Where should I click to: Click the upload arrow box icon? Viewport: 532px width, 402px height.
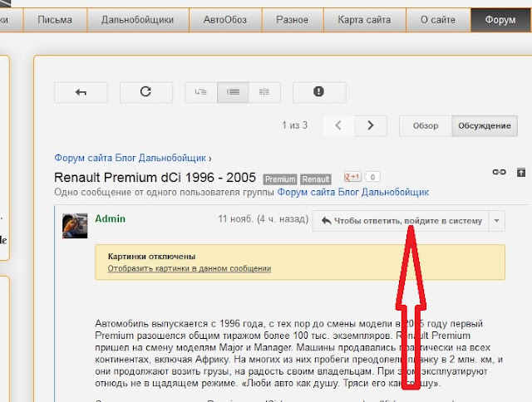(521, 172)
